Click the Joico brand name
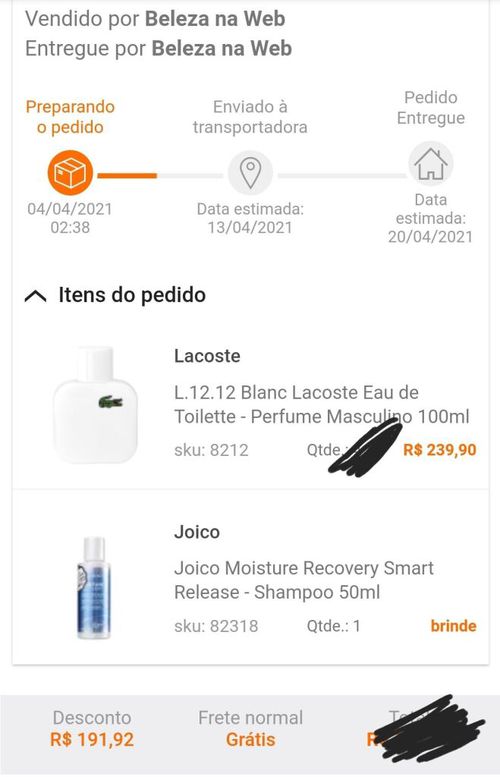Image resolution: width=500 pixels, height=777 pixels. (197, 532)
